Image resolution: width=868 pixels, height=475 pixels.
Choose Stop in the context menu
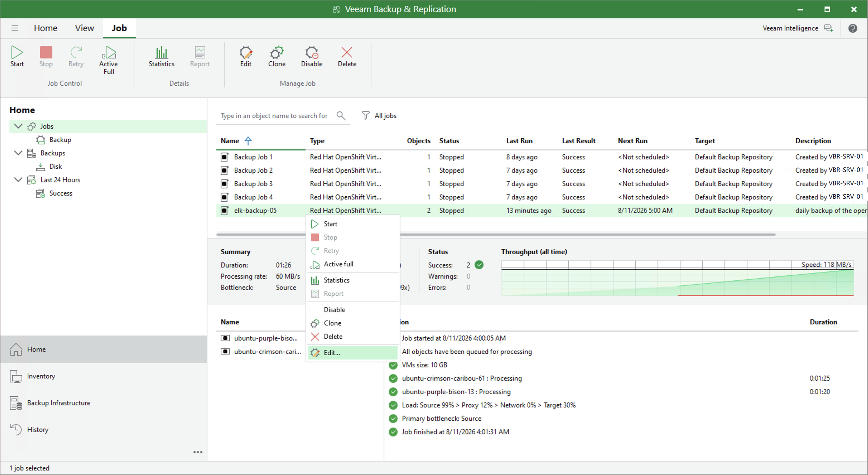(x=353, y=238)
